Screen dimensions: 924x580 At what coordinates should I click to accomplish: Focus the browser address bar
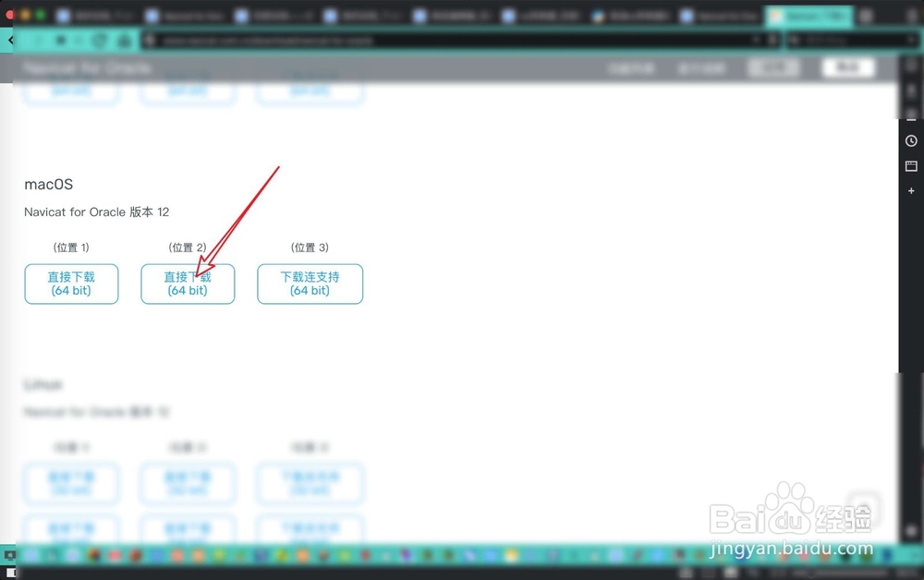[459, 40]
